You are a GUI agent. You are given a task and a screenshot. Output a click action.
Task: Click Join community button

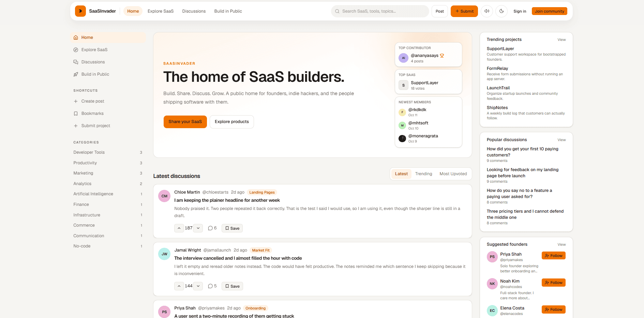pos(549,11)
